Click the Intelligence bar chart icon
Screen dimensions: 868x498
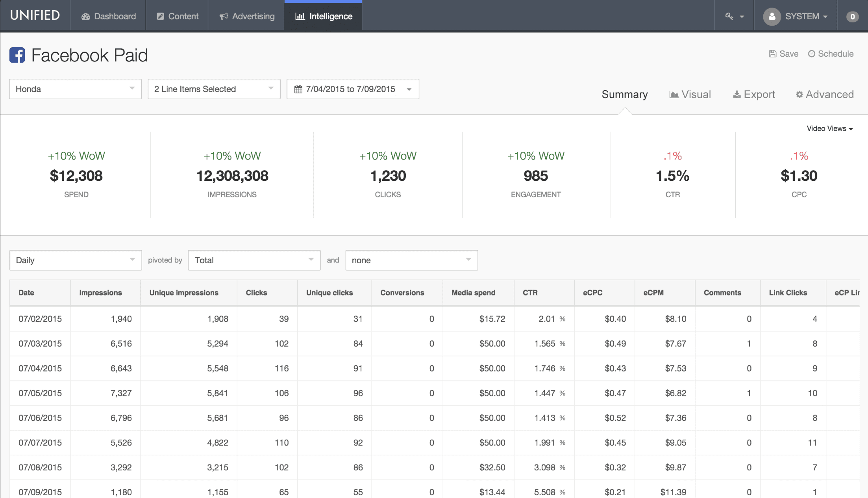coord(300,17)
